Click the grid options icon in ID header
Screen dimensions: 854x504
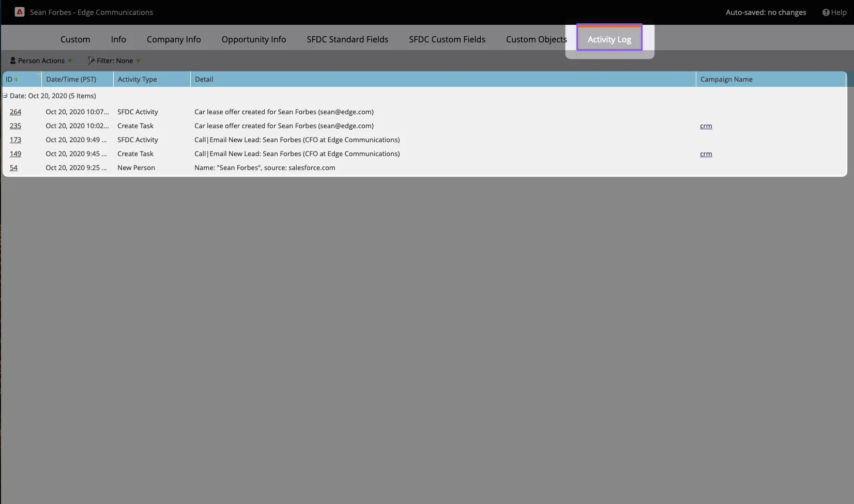coord(39,74)
